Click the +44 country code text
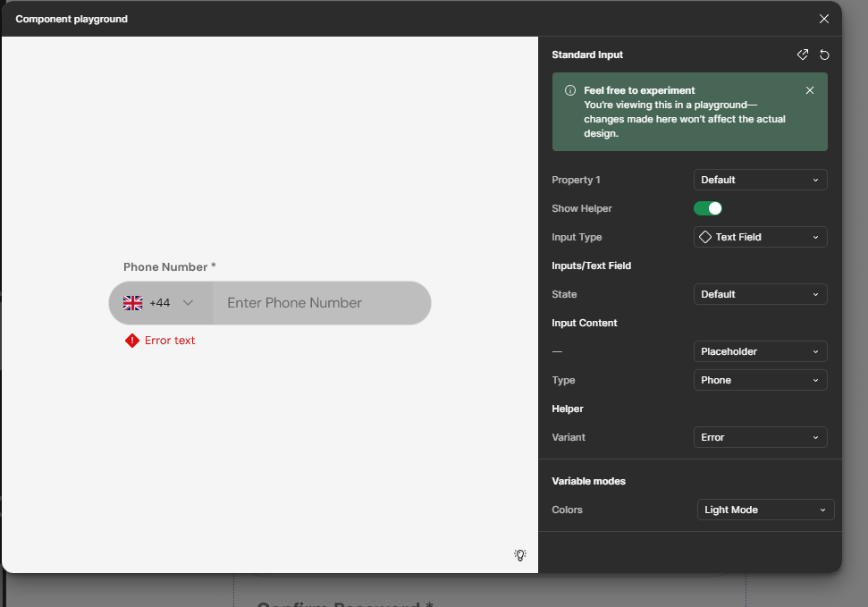The width and height of the screenshot is (868, 607). 159,303
